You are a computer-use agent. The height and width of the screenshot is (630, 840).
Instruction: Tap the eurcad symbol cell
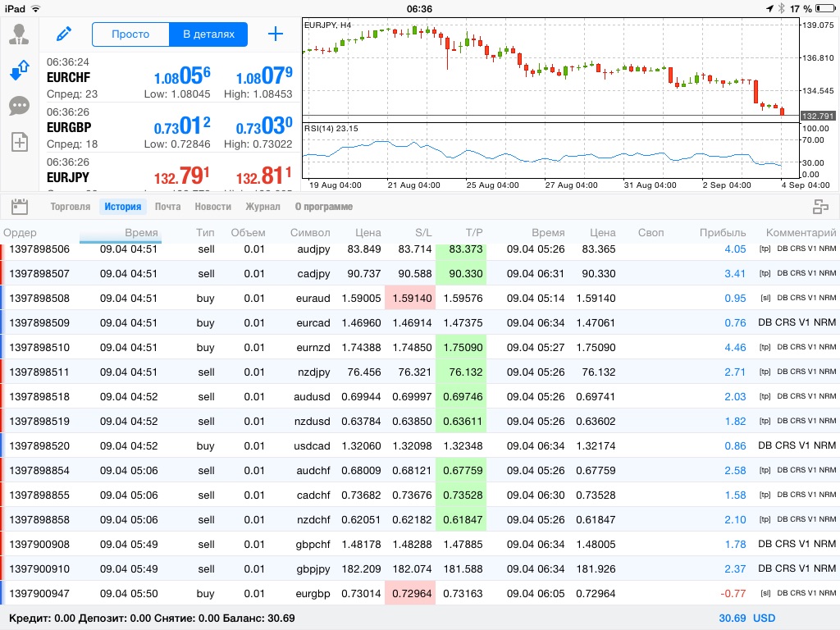point(313,322)
